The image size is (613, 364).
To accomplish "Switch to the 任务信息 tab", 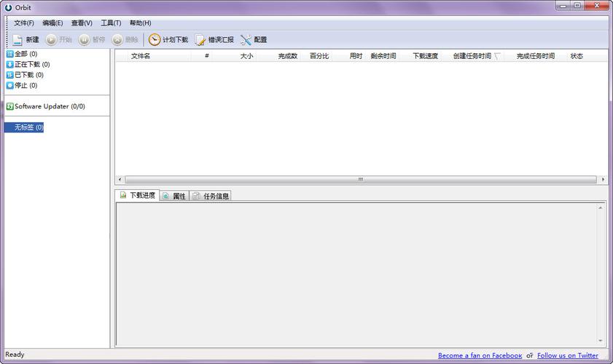I will coord(211,196).
